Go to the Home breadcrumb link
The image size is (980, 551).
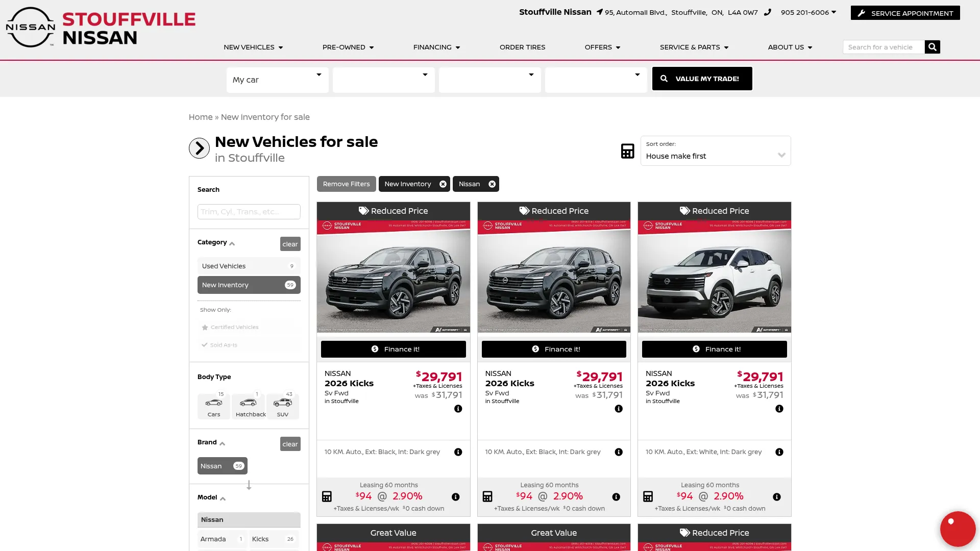(x=201, y=117)
